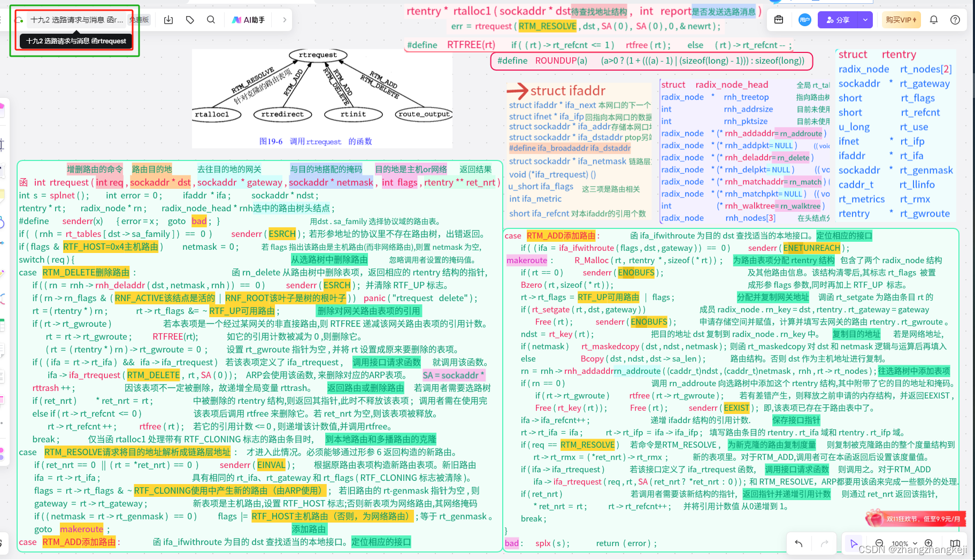The height and width of the screenshot is (560, 975).
Task: Toggle the minimap icon
Action: tap(955, 543)
